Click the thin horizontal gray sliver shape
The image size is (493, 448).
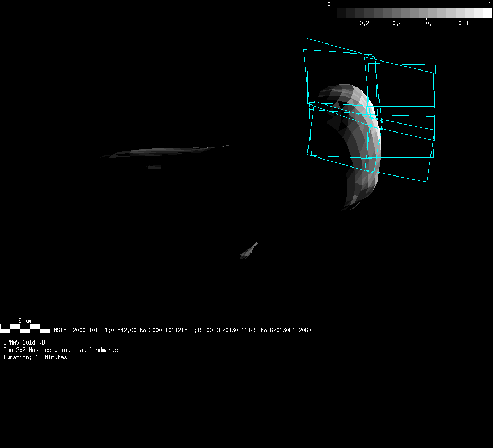pyautogui.click(x=164, y=152)
